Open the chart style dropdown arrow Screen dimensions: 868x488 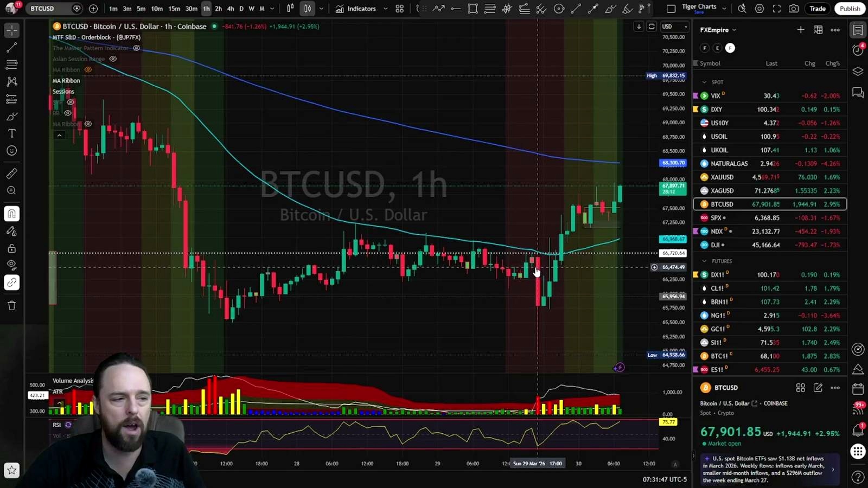click(x=321, y=9)
